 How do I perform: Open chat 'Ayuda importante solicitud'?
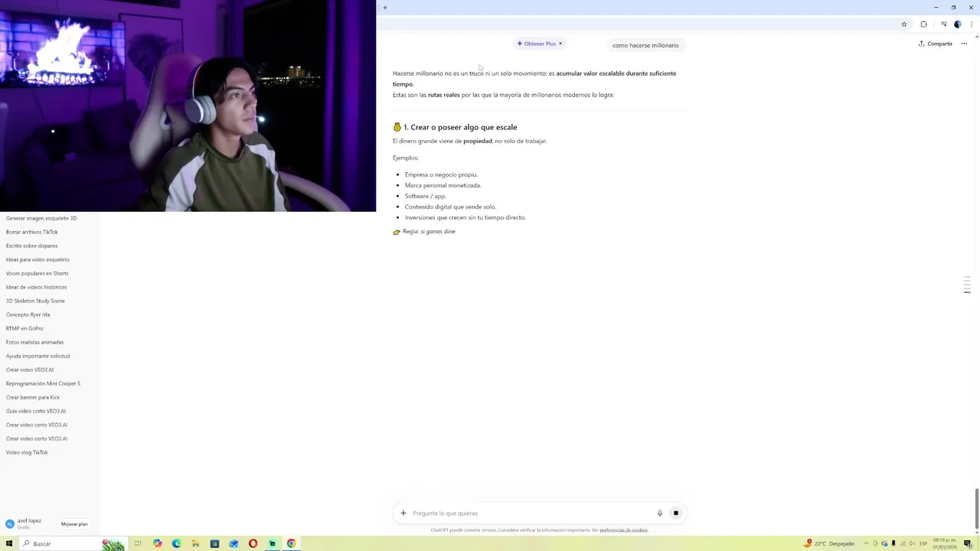tap(38, 356)
